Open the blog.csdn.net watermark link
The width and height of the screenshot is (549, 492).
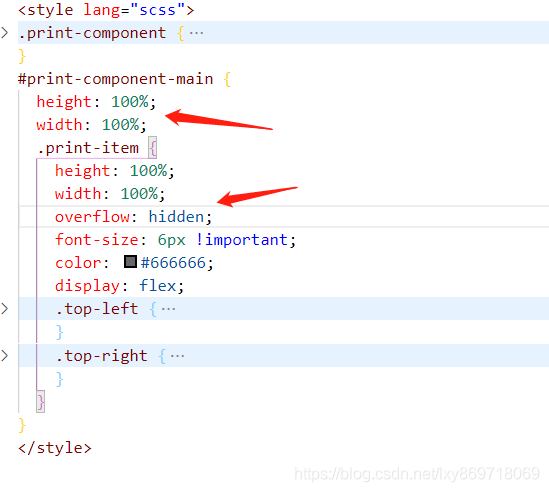tap(417, 474)
